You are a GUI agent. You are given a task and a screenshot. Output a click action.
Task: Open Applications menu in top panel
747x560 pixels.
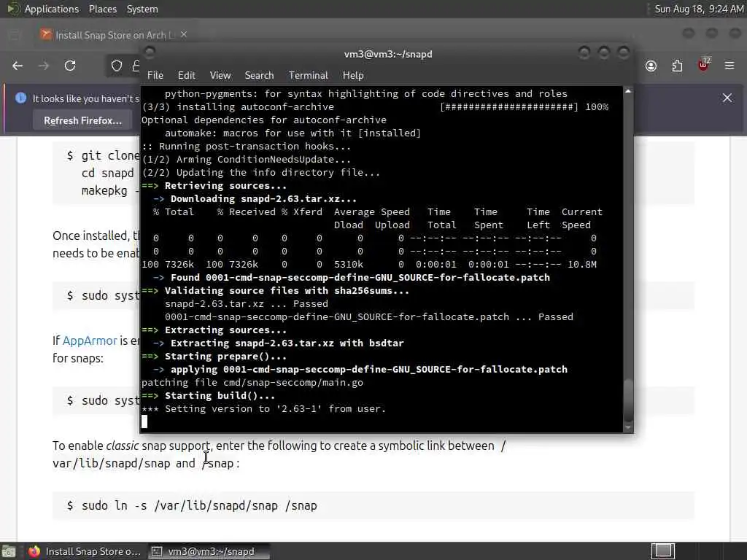point(52,9)
